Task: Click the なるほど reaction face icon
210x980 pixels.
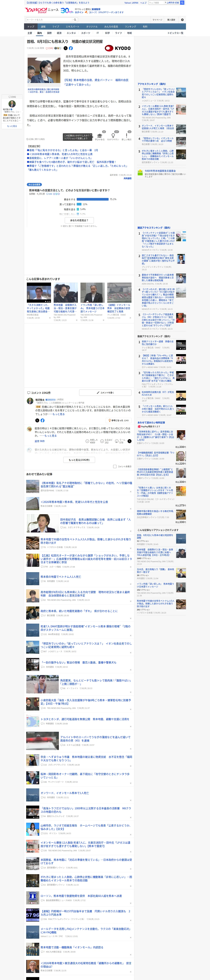Action: [x=102, y=441]
